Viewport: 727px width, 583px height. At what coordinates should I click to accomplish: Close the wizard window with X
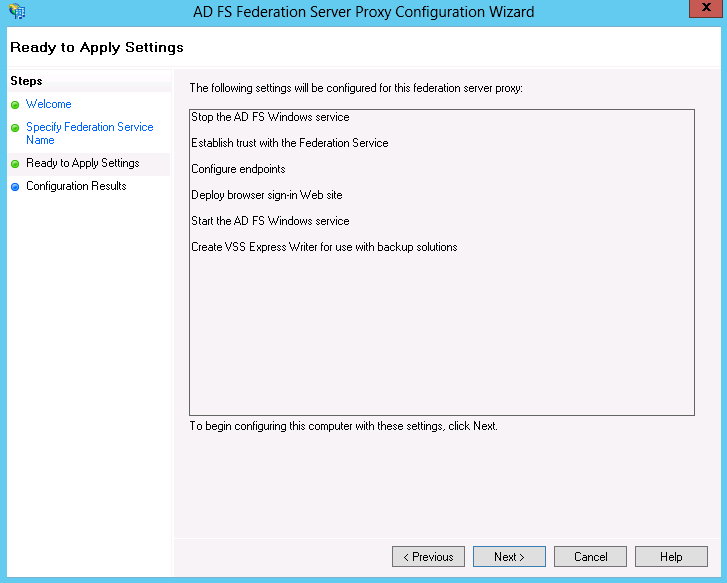(x=706, y=8)
